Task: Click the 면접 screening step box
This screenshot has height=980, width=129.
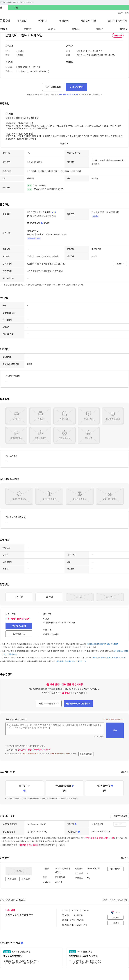Action: tap(49, 597)
